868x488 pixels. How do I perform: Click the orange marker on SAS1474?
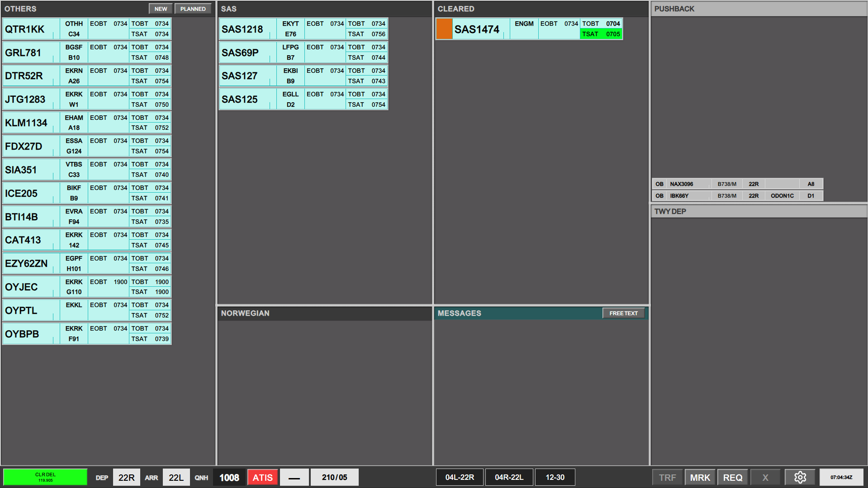[444, 29]
